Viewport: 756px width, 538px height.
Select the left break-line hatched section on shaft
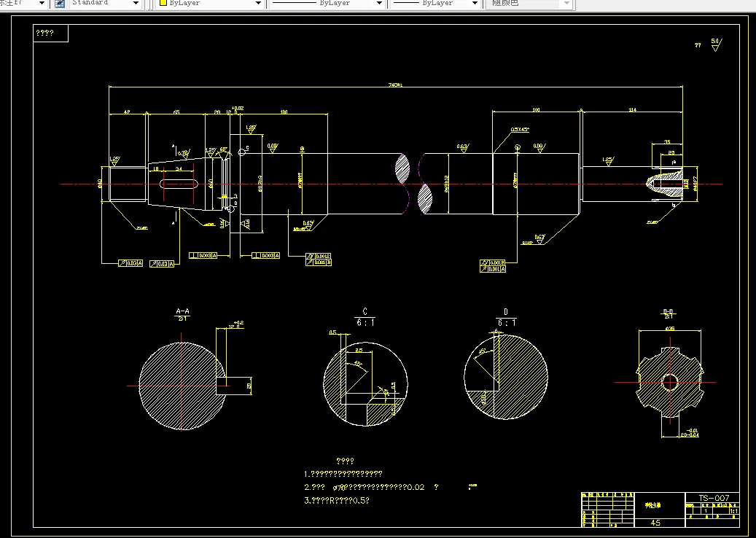402,168
